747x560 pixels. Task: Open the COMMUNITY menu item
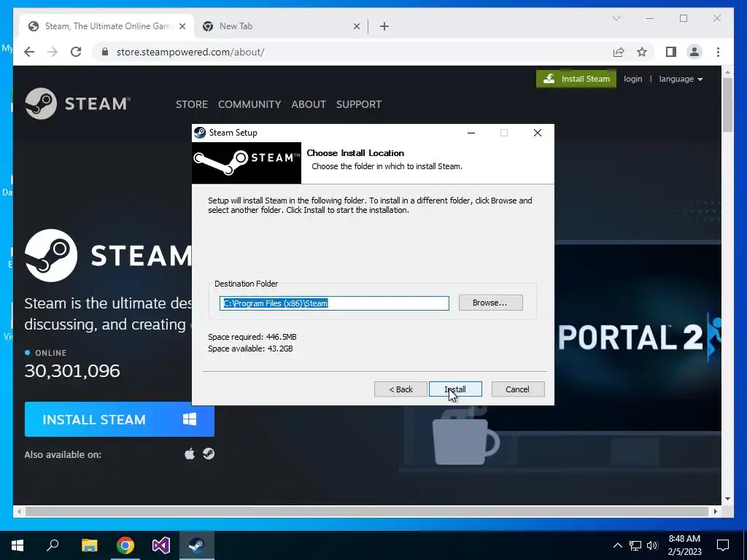coord(249,104)
